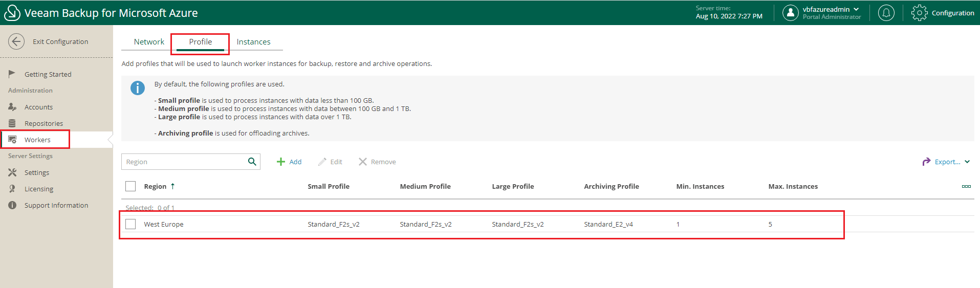Click the Configuration gear icon
The width and height of the screenshot is (980, 288).
coord(919,13)
